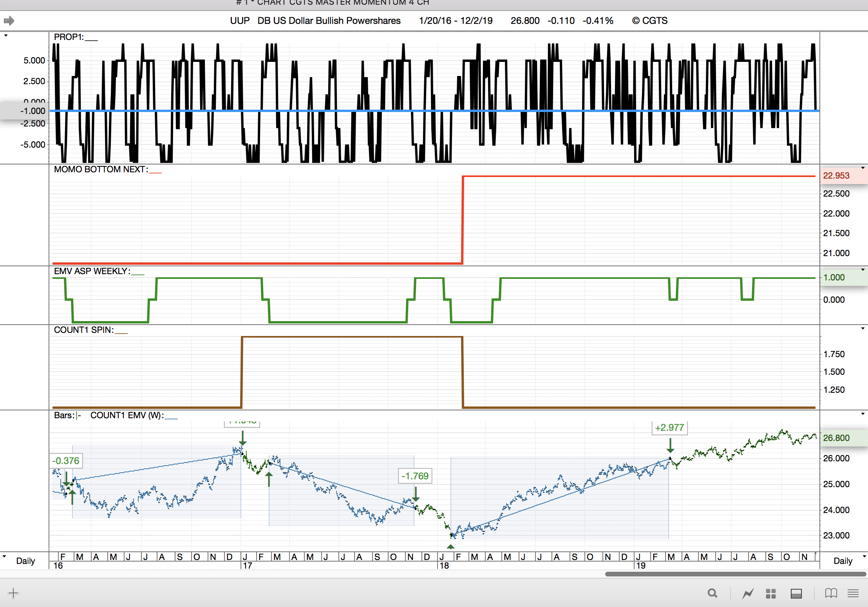This screenshot has width=868, height=607.
Task: Click the +2.977 trade marker label
Action: (669, 428)
